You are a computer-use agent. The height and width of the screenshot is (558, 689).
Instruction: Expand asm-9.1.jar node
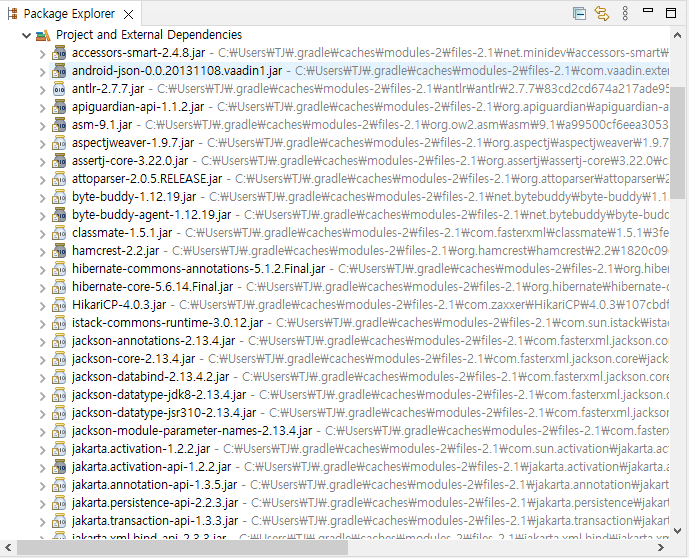43,126
